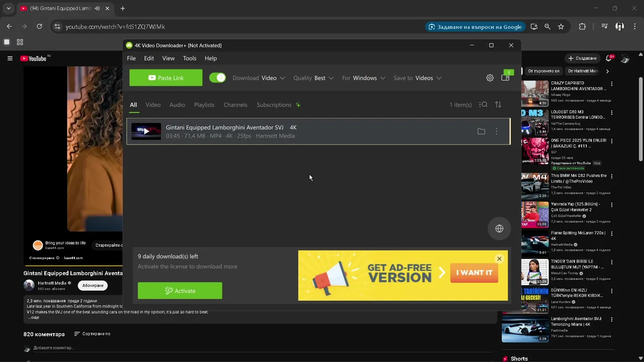Screen dimensions: 644x362
Task: Click the Hartnett Media channel name
Action: point(52,283)
